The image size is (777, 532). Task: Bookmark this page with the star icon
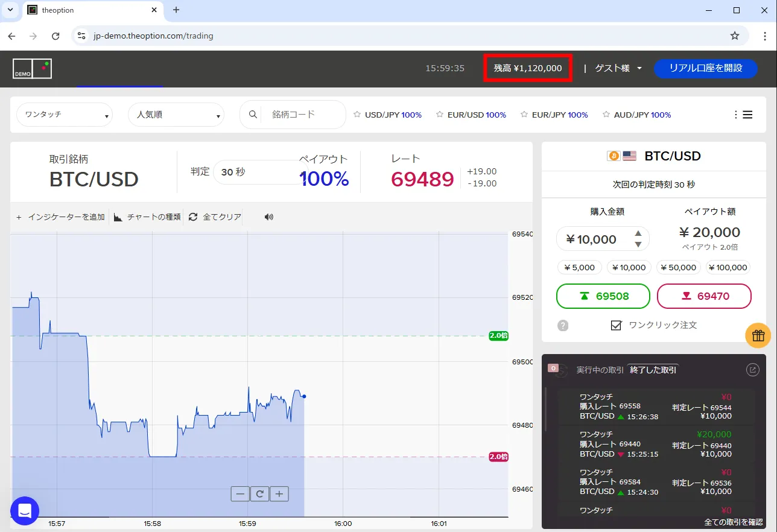735,36
